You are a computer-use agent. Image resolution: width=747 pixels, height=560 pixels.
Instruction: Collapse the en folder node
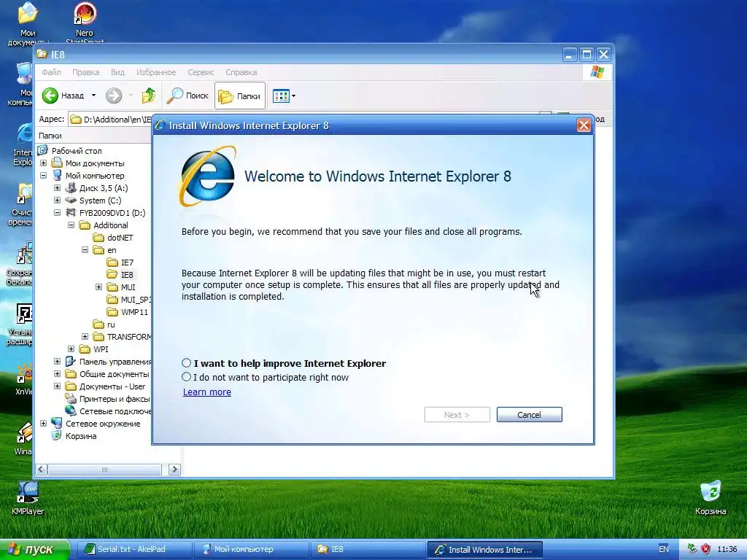click(85, 250)
